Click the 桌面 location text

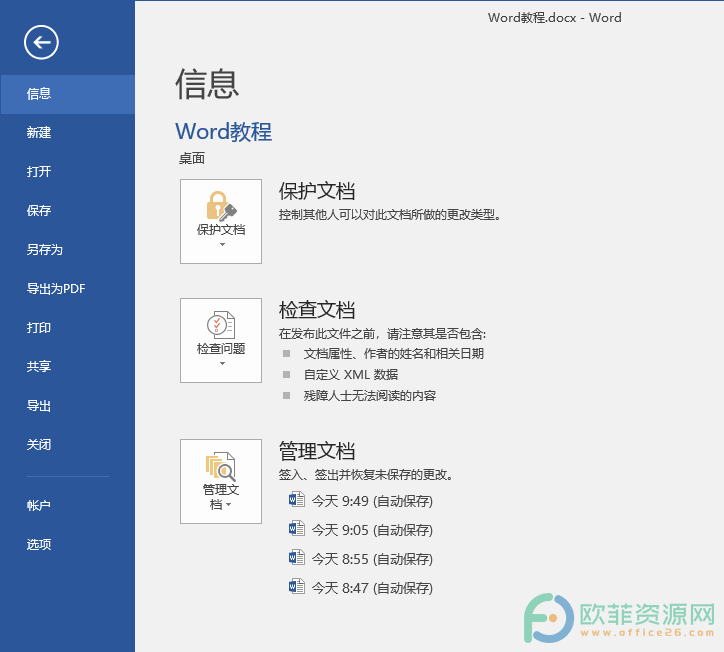[192, 158]
